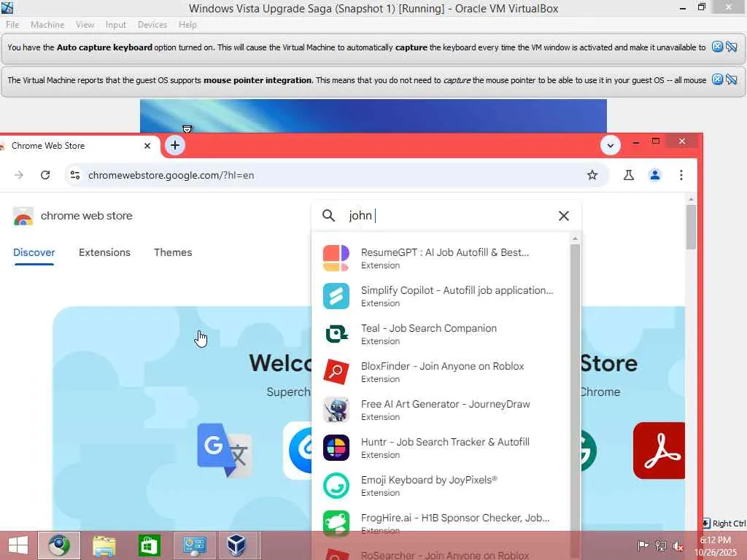
Task: Dismiss the auto capture keyboard notification
Action: click(717, 47)
